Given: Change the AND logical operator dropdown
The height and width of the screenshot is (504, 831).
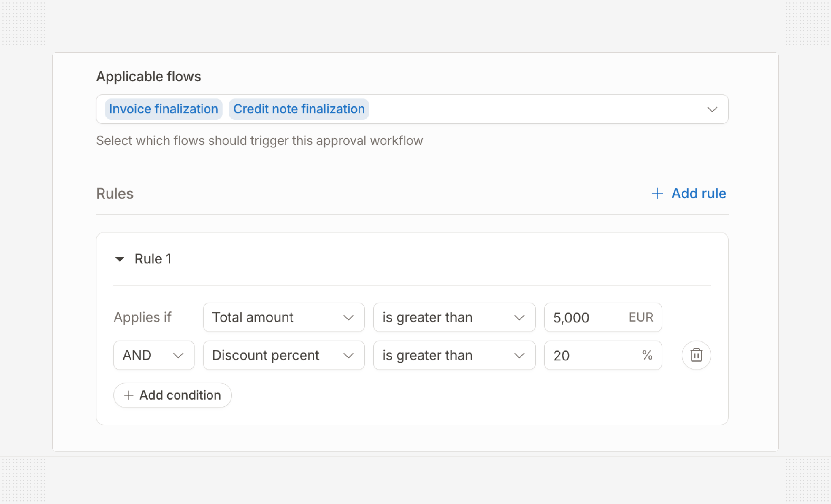Looking at the screenshot, I should (154, 355).
